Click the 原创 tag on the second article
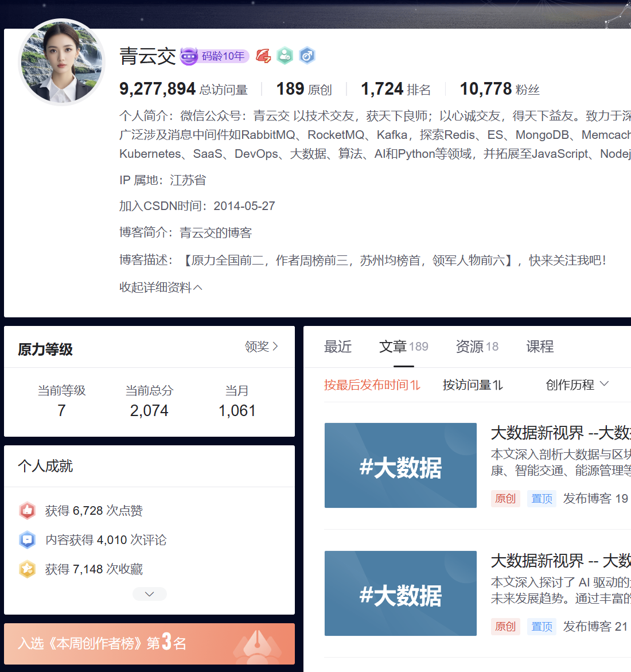 pyautogui.click(x=505, y=627)
